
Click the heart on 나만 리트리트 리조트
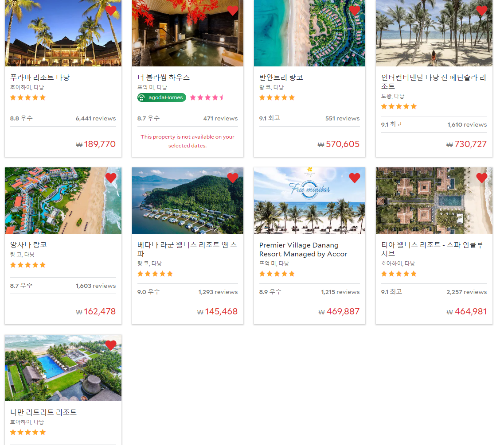point(110,345)
